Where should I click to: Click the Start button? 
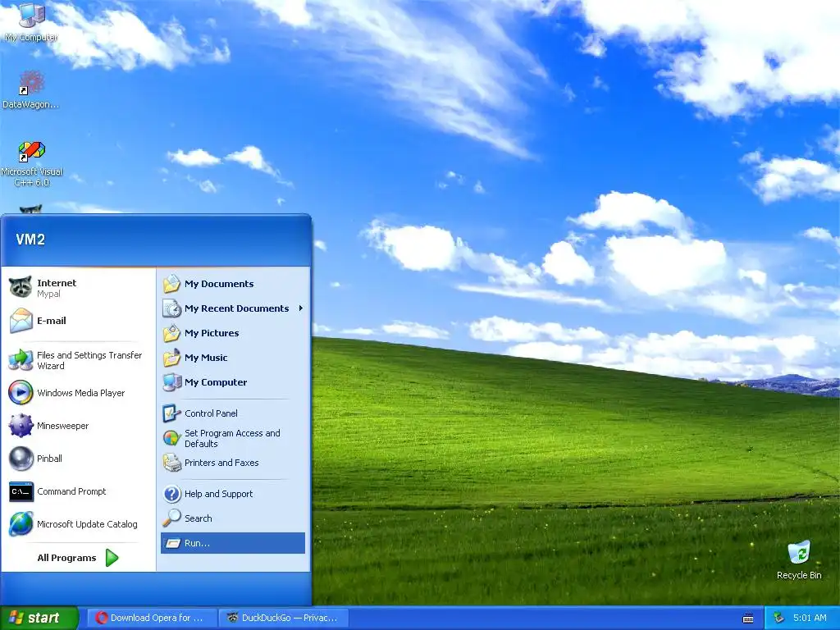(x=39, y=618)
